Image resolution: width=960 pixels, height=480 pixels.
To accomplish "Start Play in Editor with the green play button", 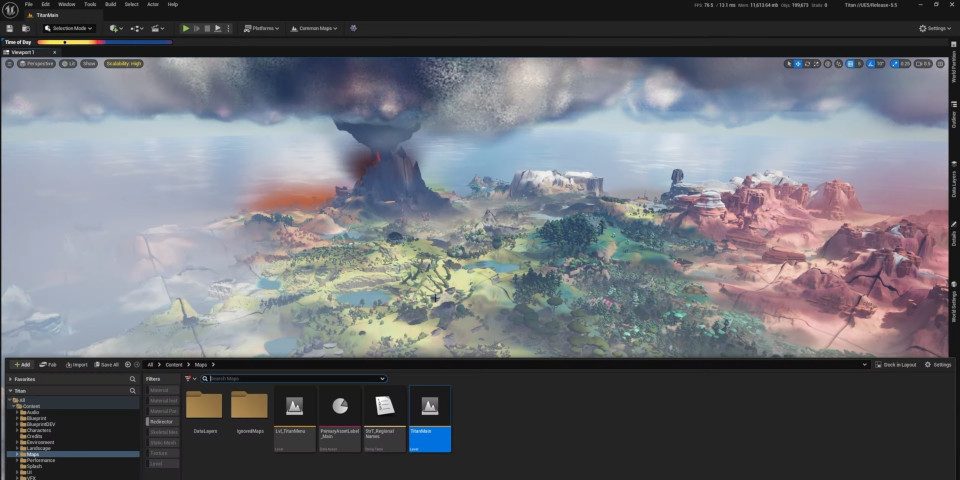I will click(x=186, y=28).
